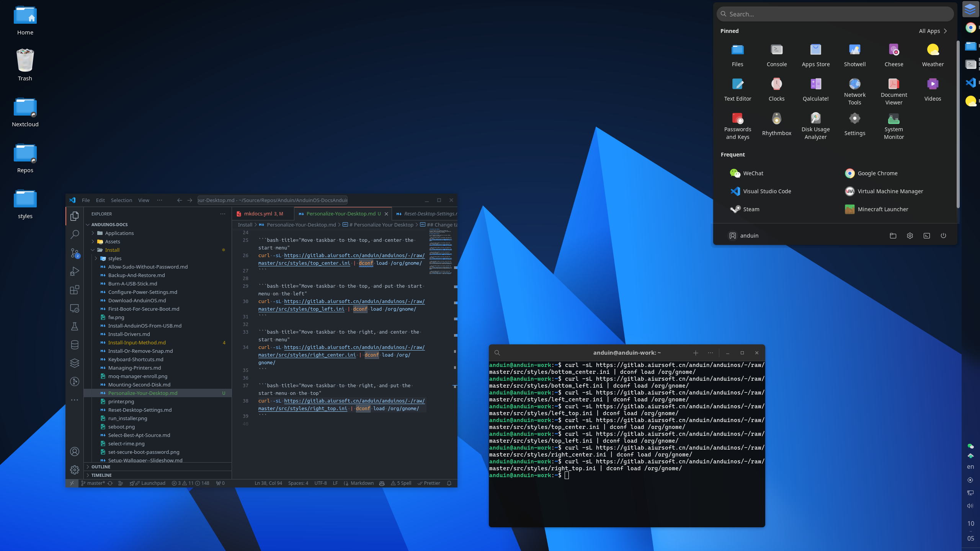980x551 pixels.
Task: Click the start menu vertical scrollbar
Action: click(958, 124)
